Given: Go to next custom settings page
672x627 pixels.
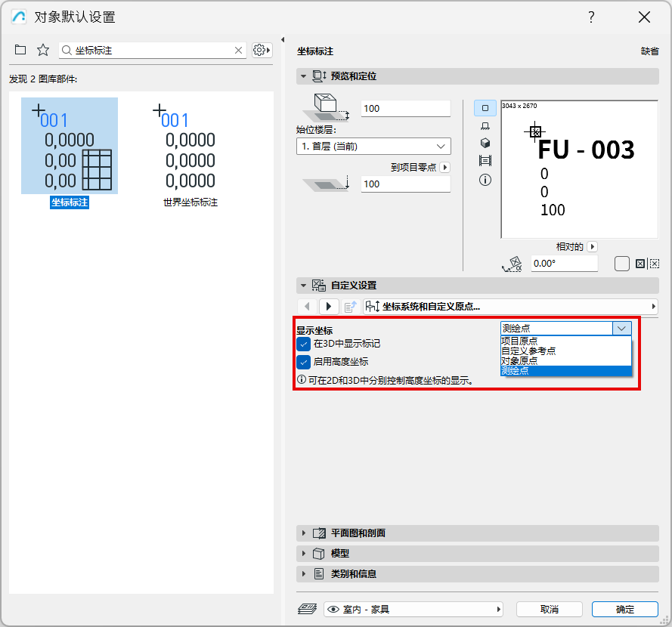Looking at the screenshot, I should point(329,306).
